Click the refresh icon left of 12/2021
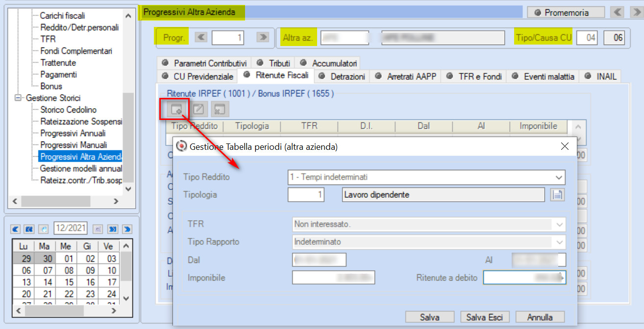The width and height of the screenshot is (644, 329). click(43, 229)
